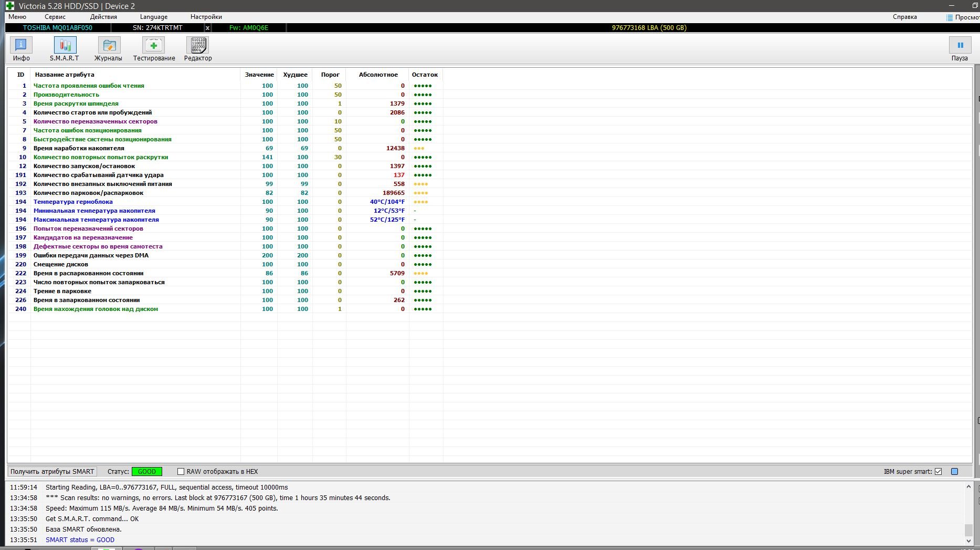
Task: Select row Дефектные секторы во время самотеста
Action: (x=226, y=246)
